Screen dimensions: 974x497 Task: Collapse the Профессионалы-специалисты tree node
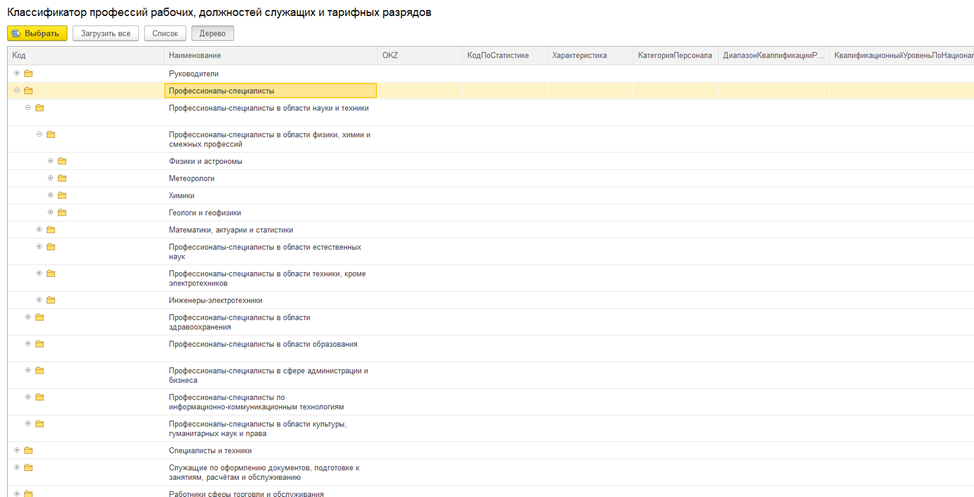16,91
